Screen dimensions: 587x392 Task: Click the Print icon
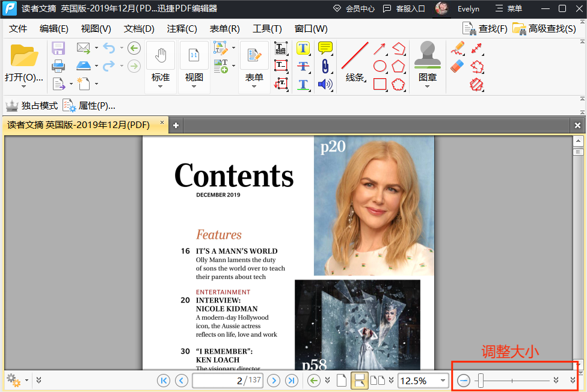click(58, 66)
